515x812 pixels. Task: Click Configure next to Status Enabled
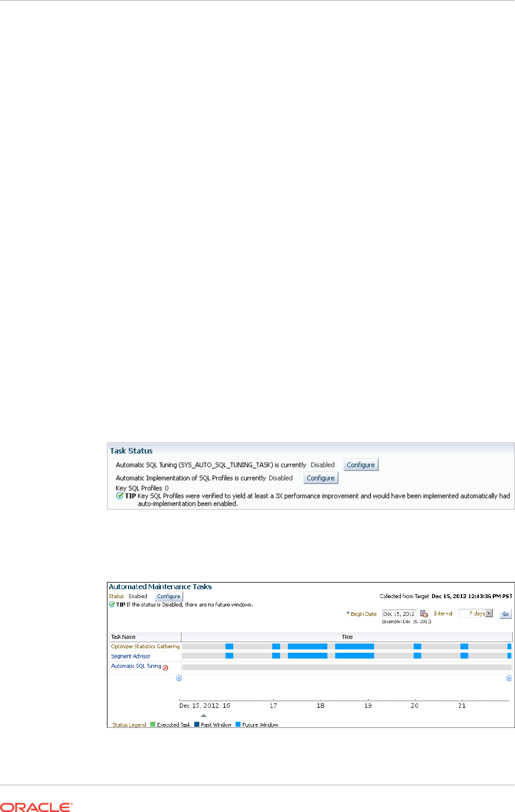(x=169, y=596)
